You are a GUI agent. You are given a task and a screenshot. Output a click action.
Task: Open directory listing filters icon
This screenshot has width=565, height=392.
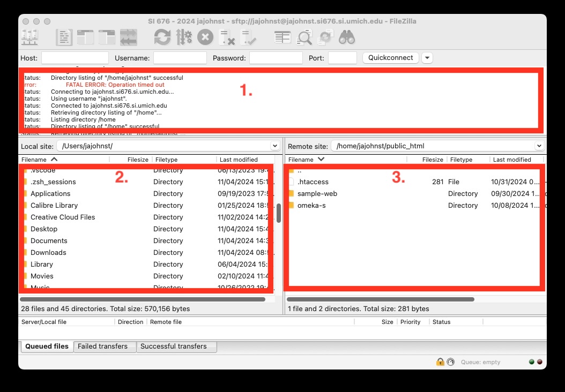pos(282,37)
